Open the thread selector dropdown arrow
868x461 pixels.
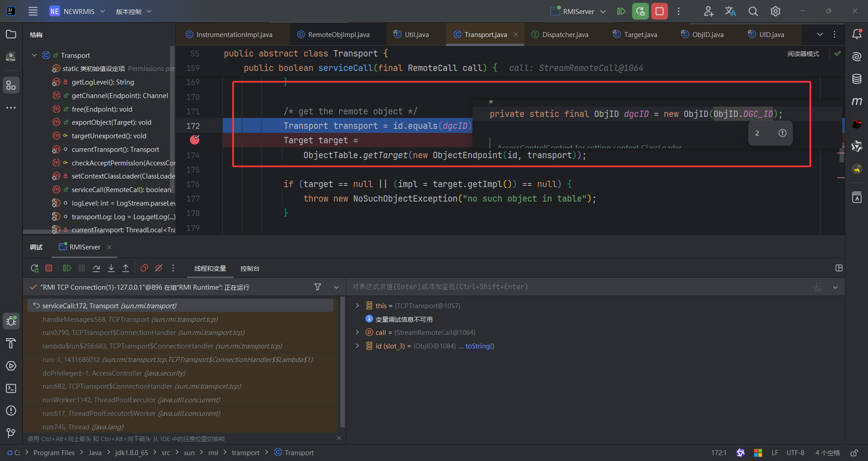click(x=336, y=287)
